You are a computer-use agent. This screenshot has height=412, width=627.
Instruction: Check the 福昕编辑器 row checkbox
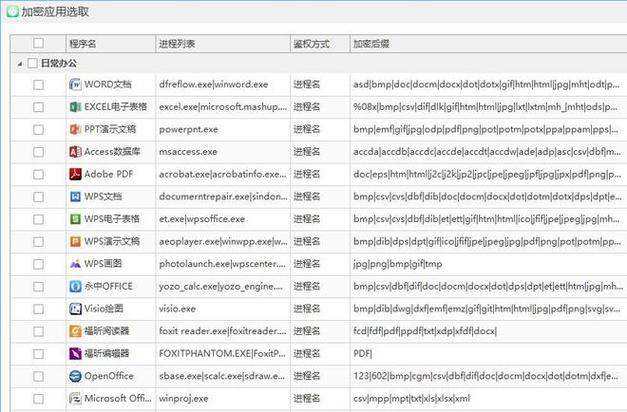click(x=38, y=354)
